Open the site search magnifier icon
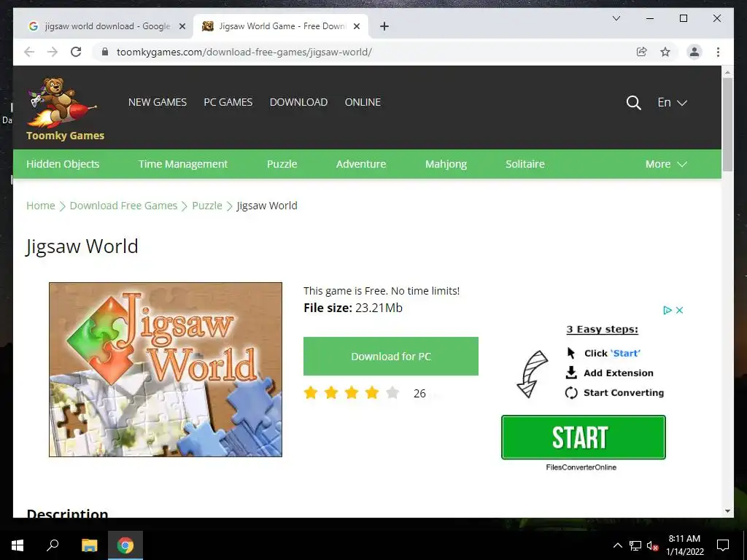This screenshot has width=747, height=560. 633,102
